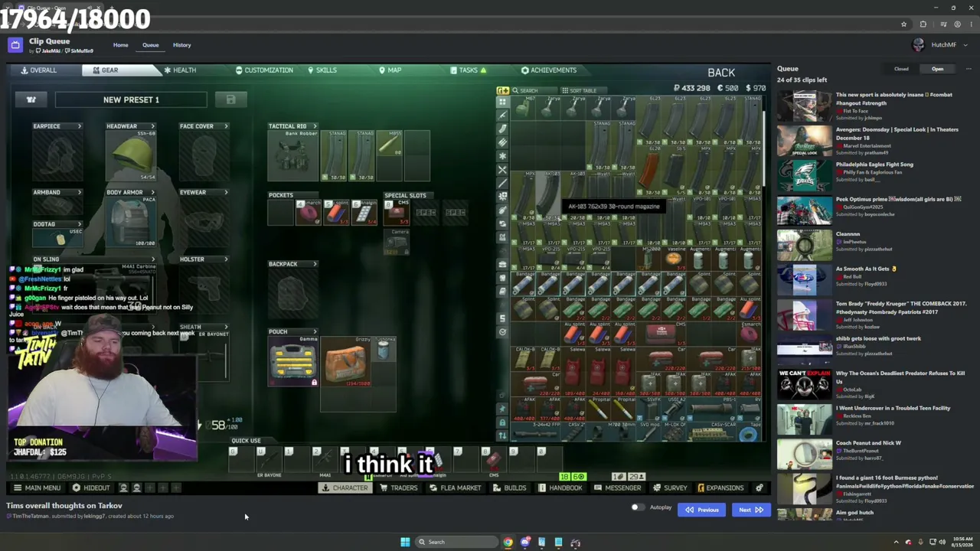Open HIDEOUT in game bottom bar

91,487
